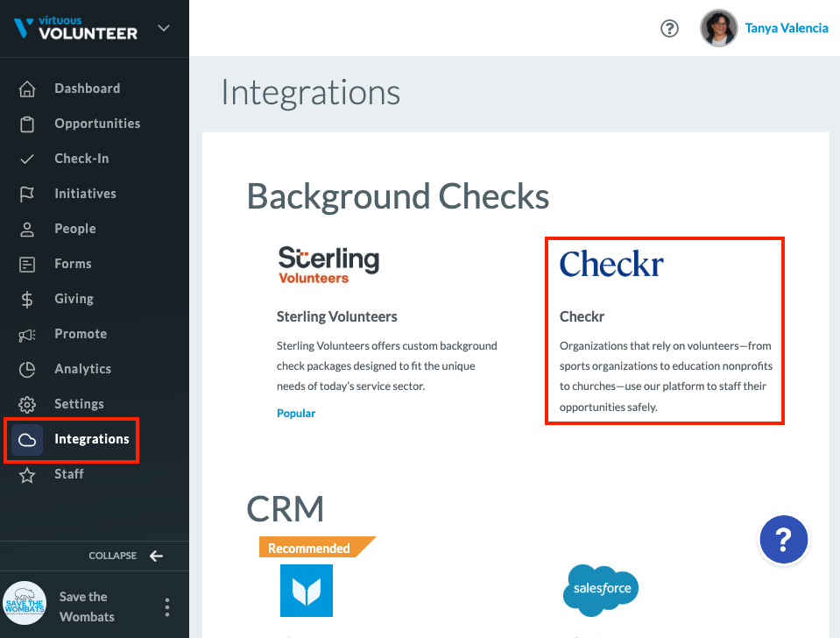Click the Sterling Volunteers heading
The width and height of the screenshot is (840, 638).
point(337,317)
